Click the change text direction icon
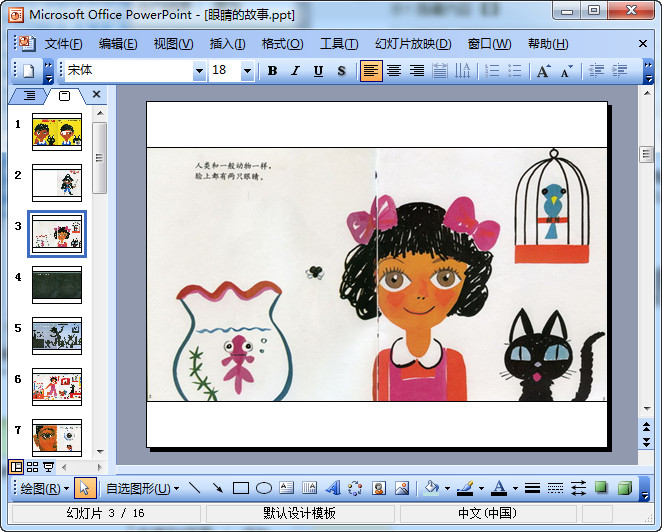This screenshot has height=532, width=662. pos(463,71)
